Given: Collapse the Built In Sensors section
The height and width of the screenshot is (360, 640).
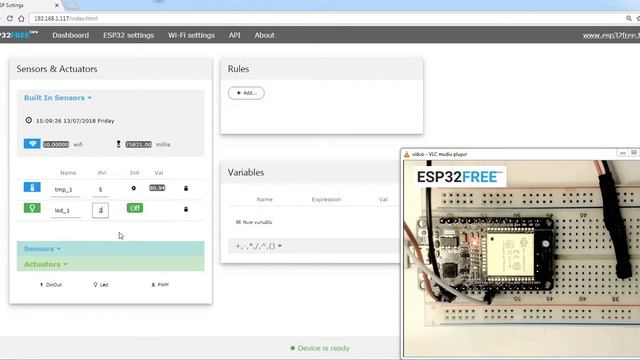Looking at the screenshot, I should point(58,98).
